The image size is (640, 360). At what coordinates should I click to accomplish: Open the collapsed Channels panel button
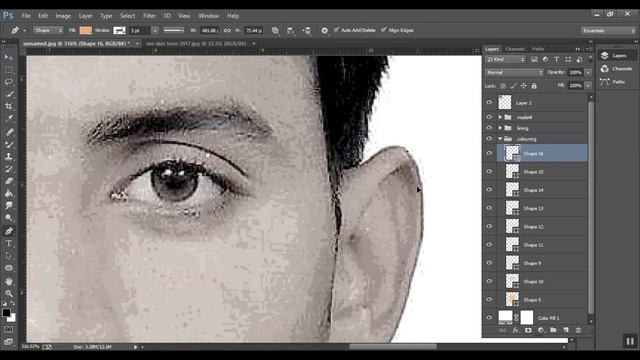[617, 69]
